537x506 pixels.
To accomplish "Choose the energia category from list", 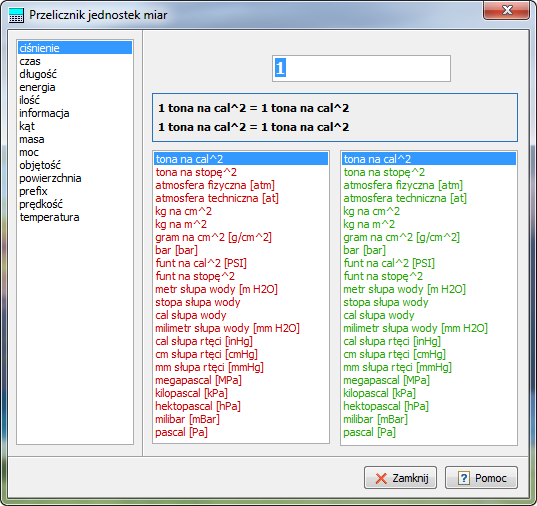I will 37,87.
